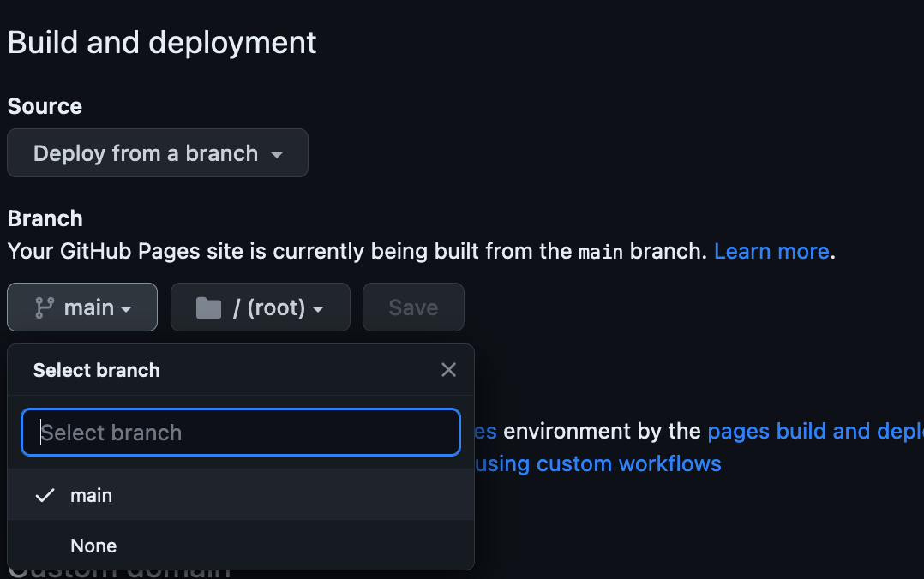Open the Deploy from a branch dropdown
924x579 pixels.
[x=158, y=153]
